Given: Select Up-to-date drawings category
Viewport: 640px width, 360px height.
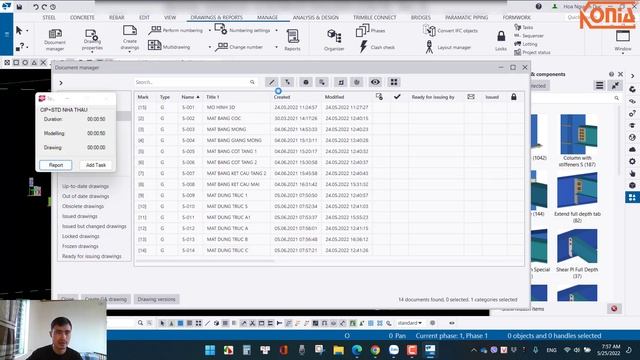Looking at the screenshot, I should tap(85, 186).
